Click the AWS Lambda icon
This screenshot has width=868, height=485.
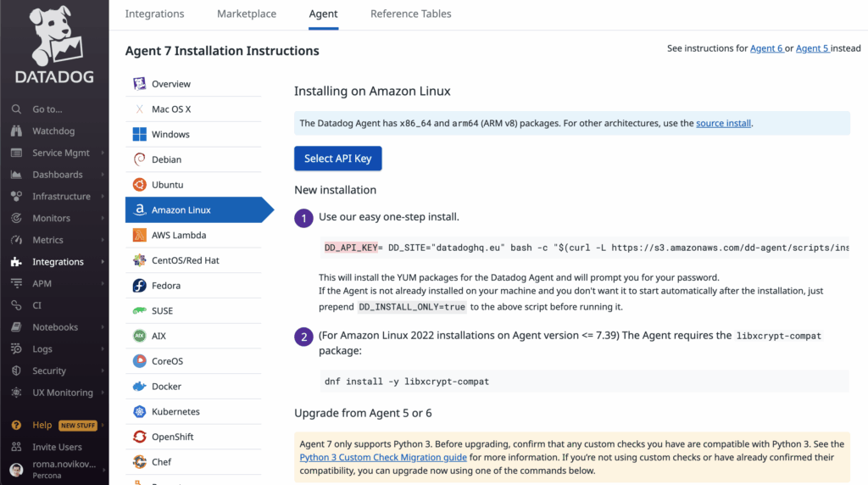[x=140, y=235]
